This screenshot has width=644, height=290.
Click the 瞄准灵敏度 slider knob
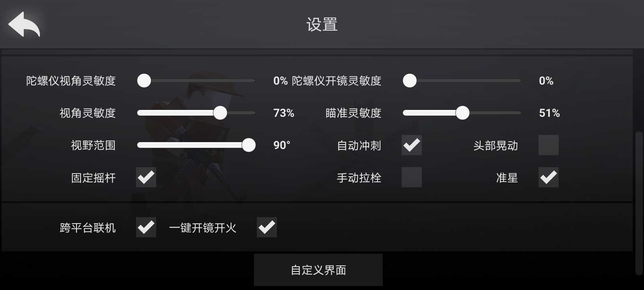tap(462, 113)
